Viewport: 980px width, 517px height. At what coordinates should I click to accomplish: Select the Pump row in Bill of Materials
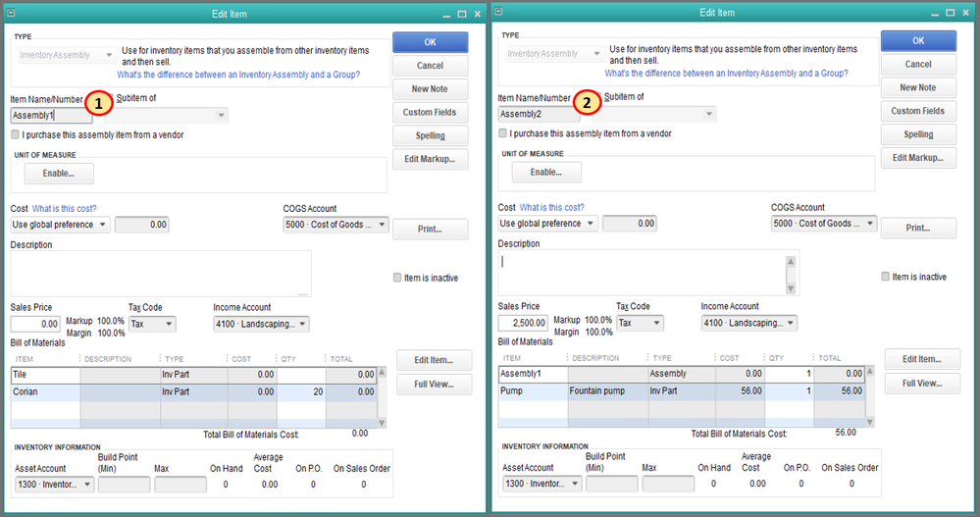tap(533, 390)
